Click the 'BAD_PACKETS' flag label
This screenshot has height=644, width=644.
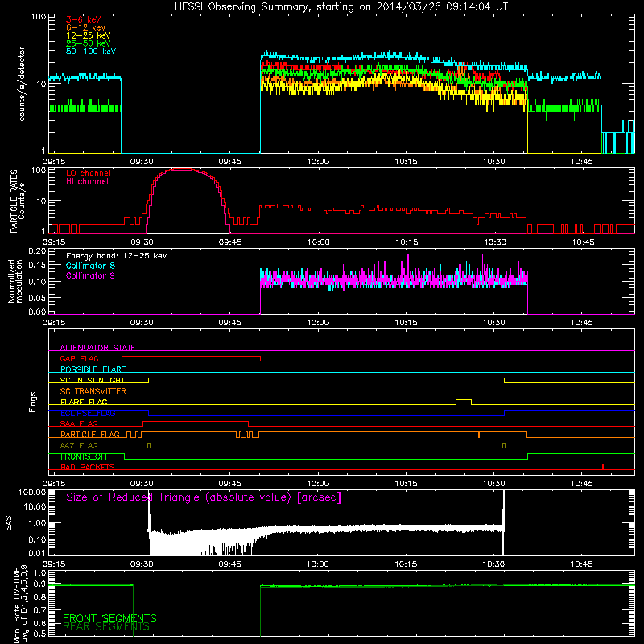pyautogui.click(x=88, y=468)
